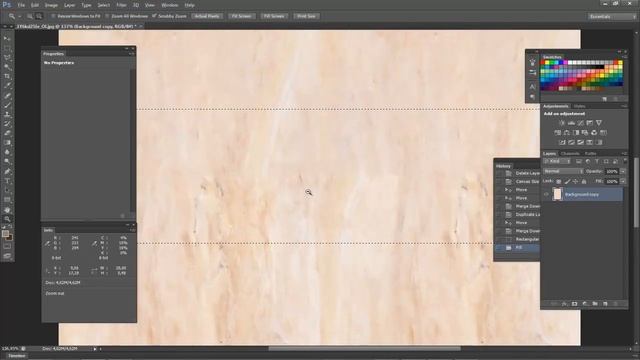Switch to the Channels tab
Image resolution: width=640 pixels, height=360 pixels.
point(570,153)
